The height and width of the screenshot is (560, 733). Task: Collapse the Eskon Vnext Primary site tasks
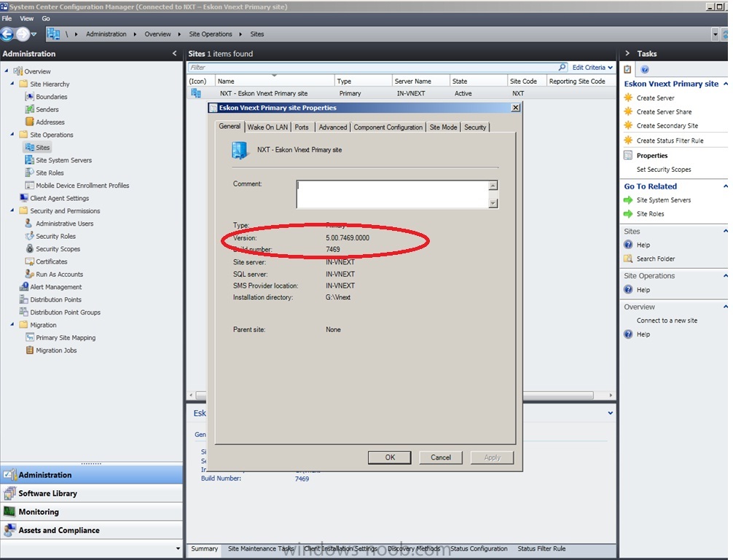(x=725, y=84)
